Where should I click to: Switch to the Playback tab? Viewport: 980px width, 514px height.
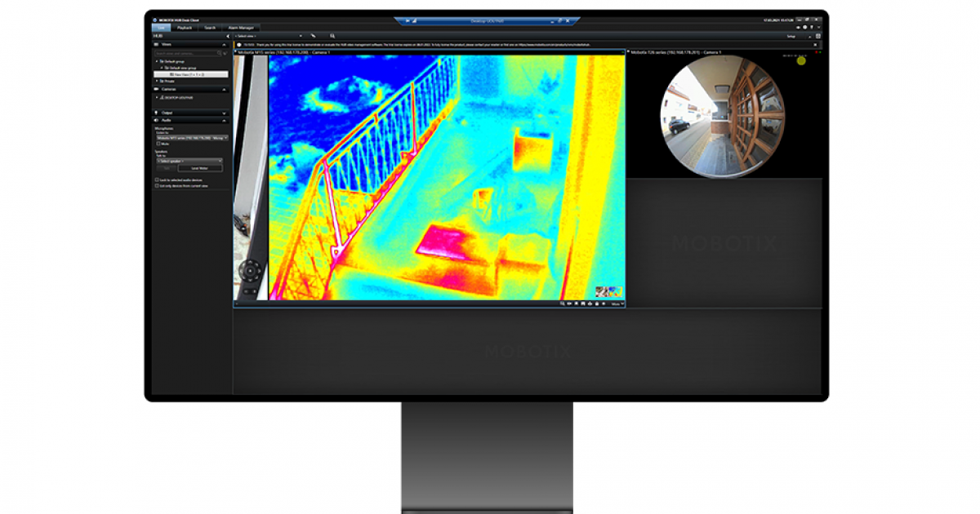(x=185, y=28)
